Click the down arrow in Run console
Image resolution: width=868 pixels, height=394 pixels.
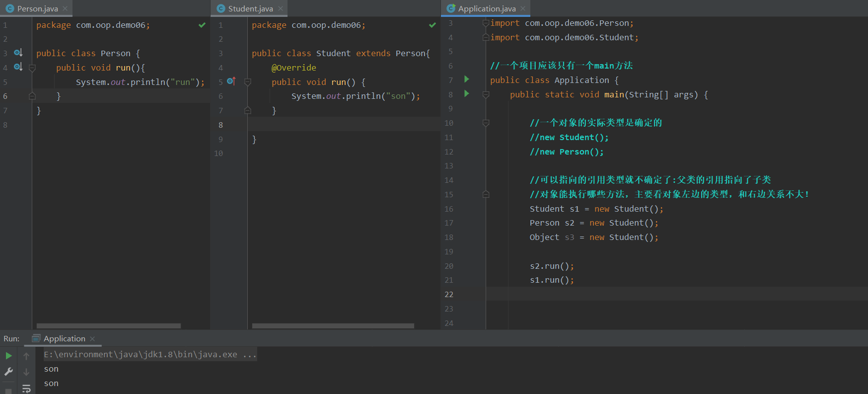pos(26,372)
